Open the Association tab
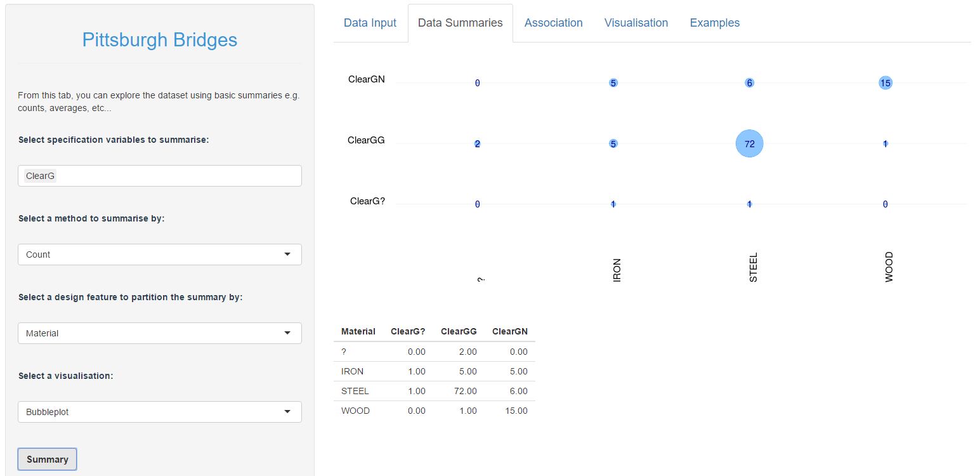Viewport: 980px width, 476px height. pos(553,23)
